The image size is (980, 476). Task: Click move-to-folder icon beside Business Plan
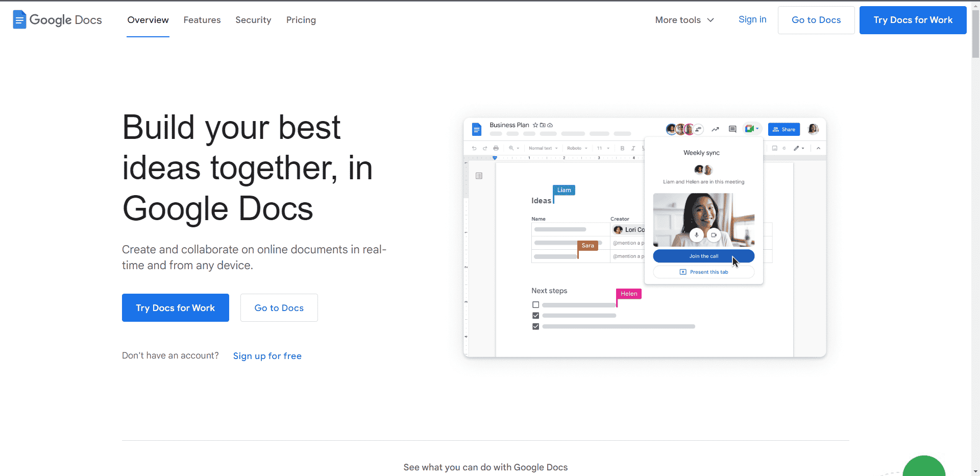[543, 125]
